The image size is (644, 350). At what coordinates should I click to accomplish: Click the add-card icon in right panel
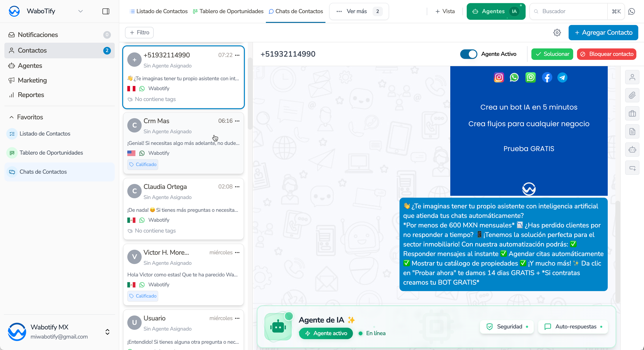[632, 168]
